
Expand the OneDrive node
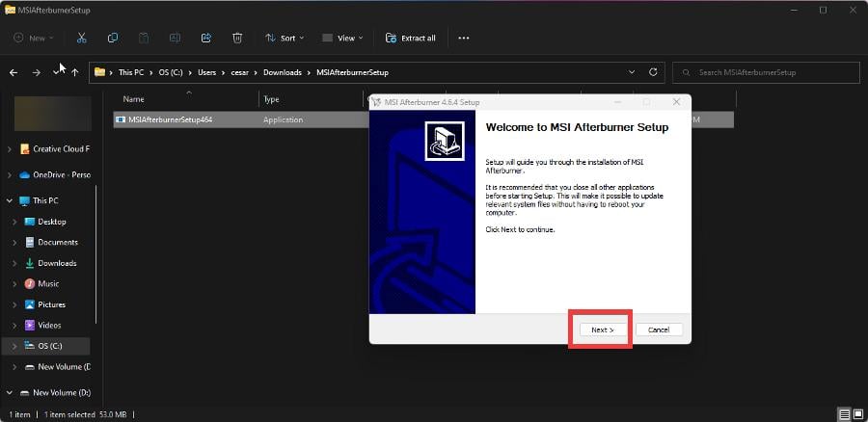coord(9,174)
